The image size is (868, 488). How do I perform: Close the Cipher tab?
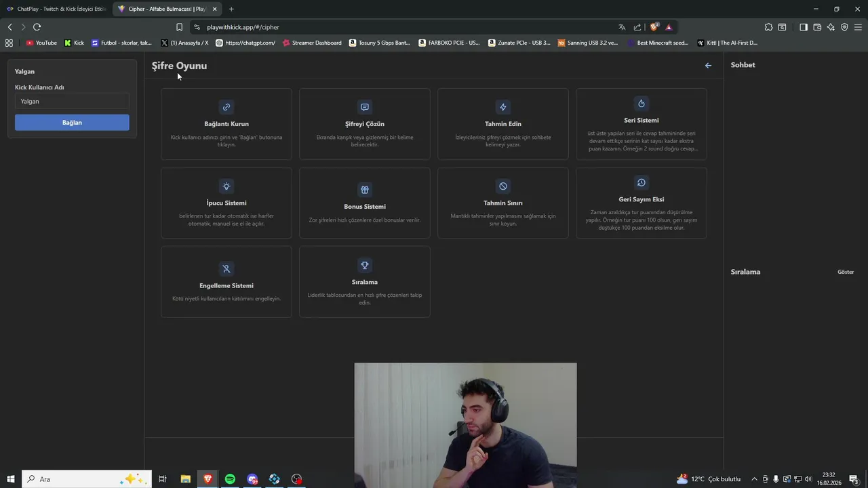(215, 9)
